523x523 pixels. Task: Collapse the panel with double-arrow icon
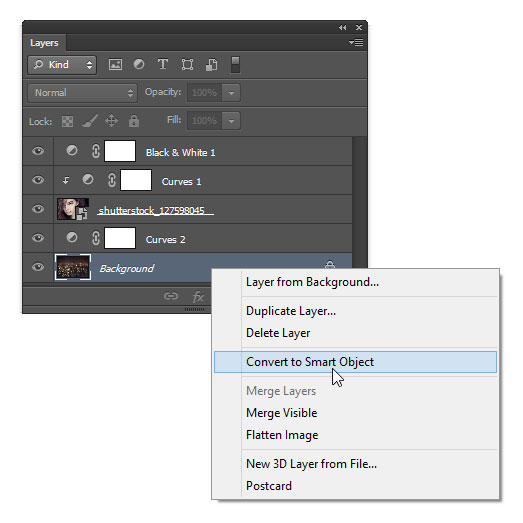pos(343,28)
